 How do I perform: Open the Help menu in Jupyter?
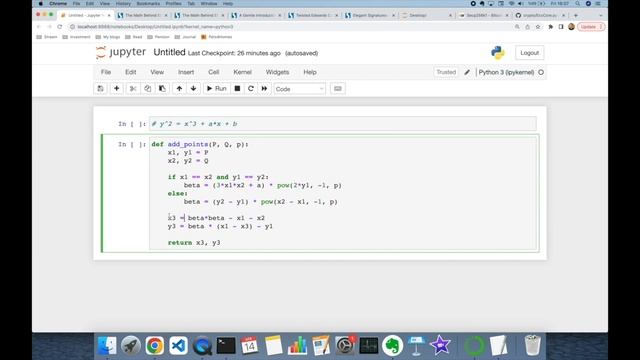(x=310, y=72)
